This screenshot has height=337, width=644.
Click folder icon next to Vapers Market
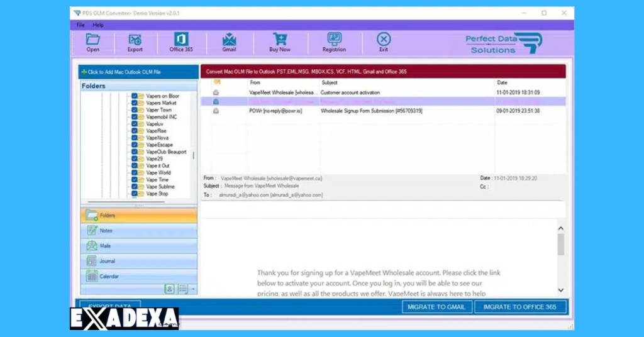coord(141,103)
